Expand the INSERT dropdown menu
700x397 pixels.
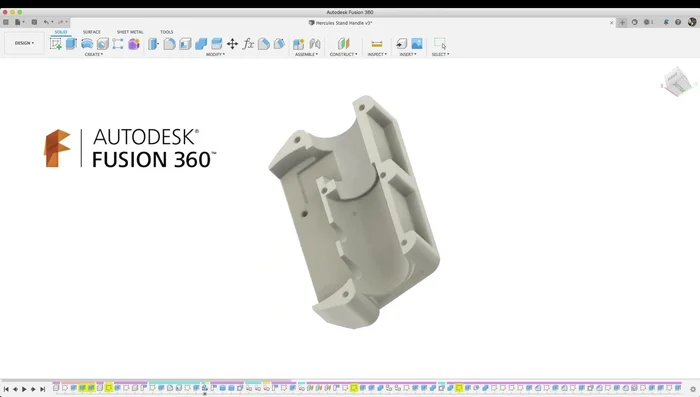click(408, 54)
